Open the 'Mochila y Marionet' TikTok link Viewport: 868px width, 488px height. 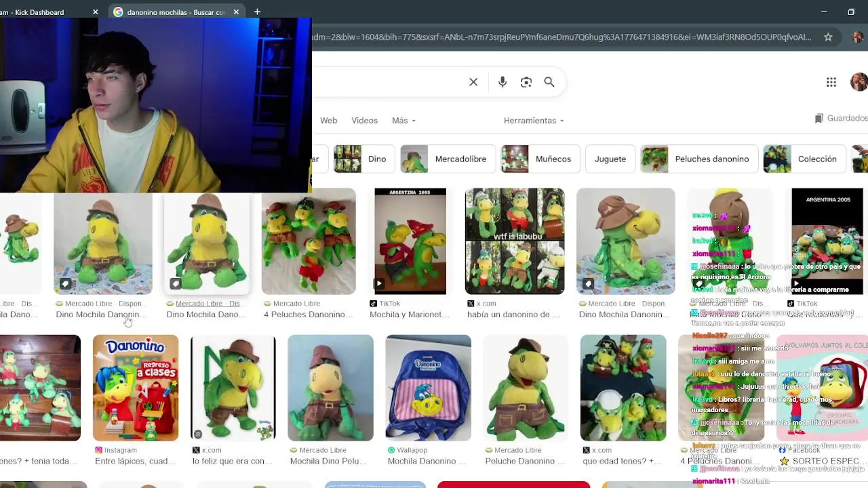[x=410, y=314]
